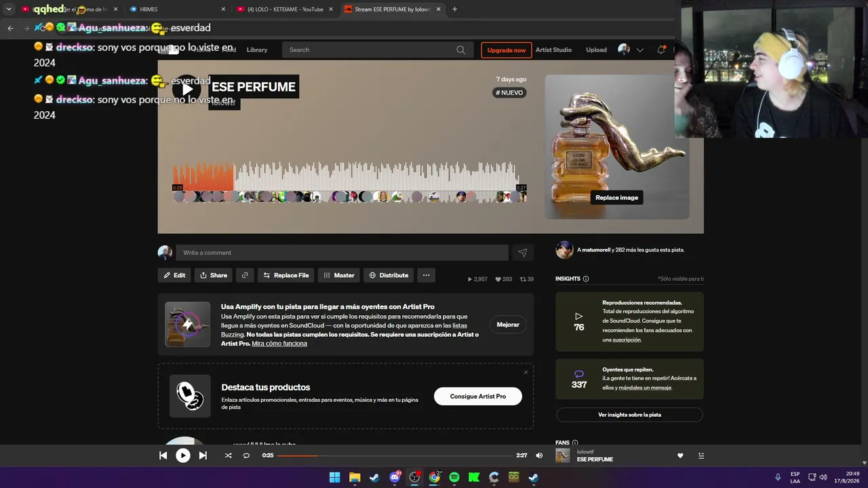Play the ESE PERFUME track from the header

[x=186, y=89]
